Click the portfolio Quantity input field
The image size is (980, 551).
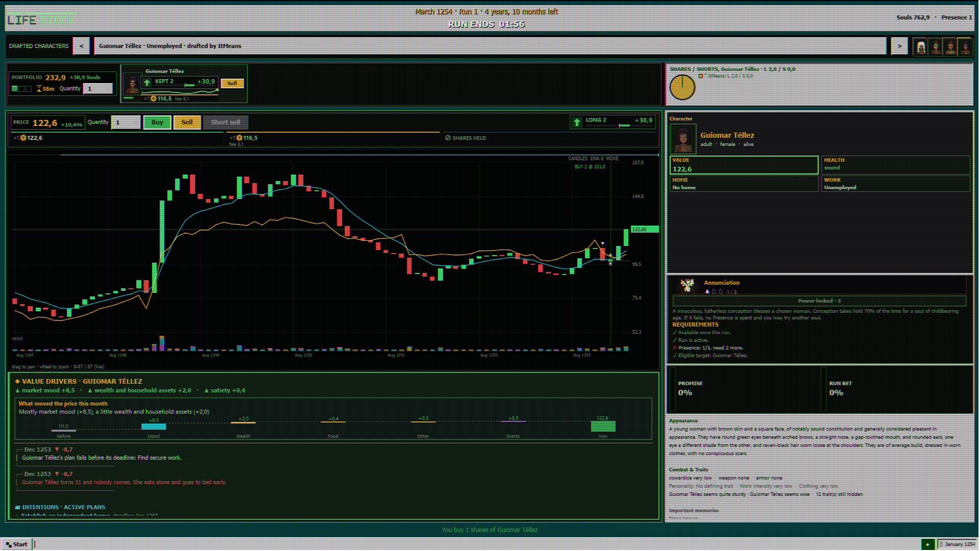98,89
